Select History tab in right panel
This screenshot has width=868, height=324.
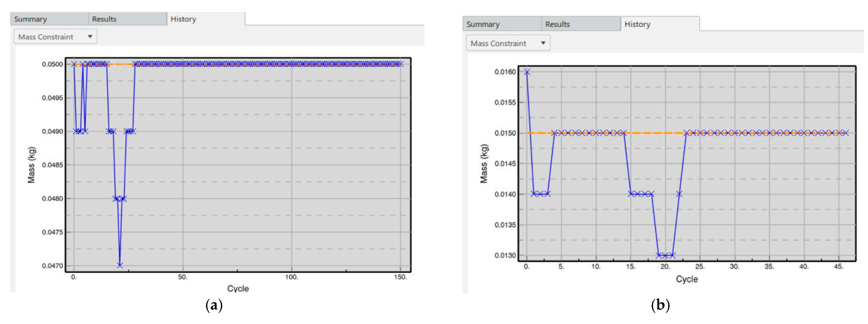(637, 24)
